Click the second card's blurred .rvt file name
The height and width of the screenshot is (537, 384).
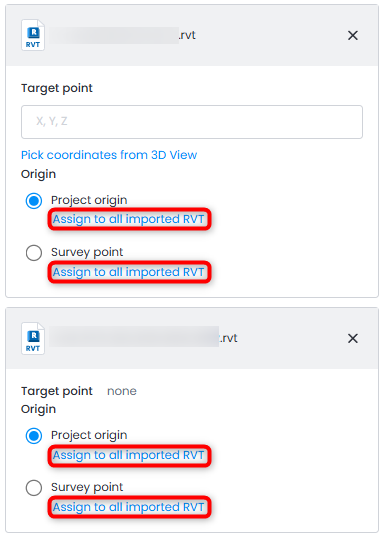143,337
